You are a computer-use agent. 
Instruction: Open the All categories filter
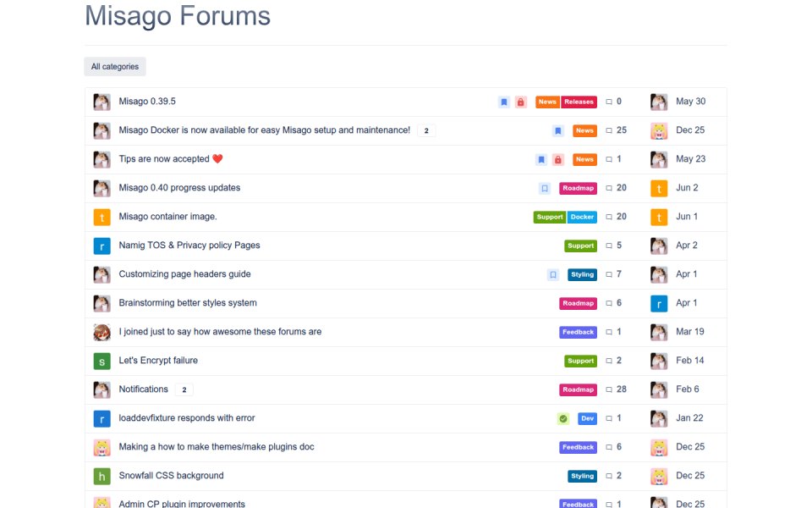pos(115,66)
